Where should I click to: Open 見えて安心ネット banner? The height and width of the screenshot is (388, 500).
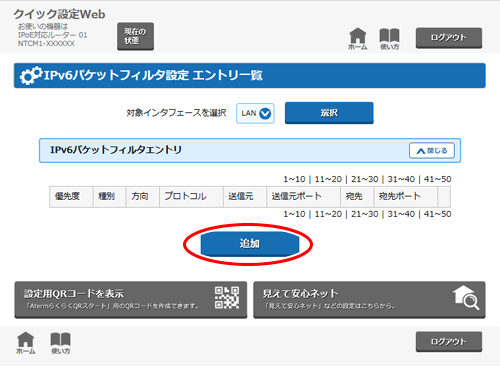369,300
